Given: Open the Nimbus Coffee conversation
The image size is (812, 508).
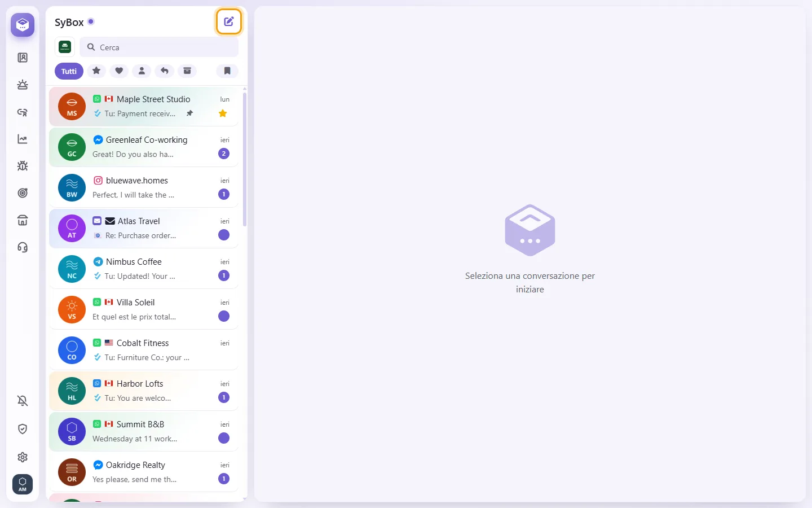Looking at the screenshot, I should 144,269.
